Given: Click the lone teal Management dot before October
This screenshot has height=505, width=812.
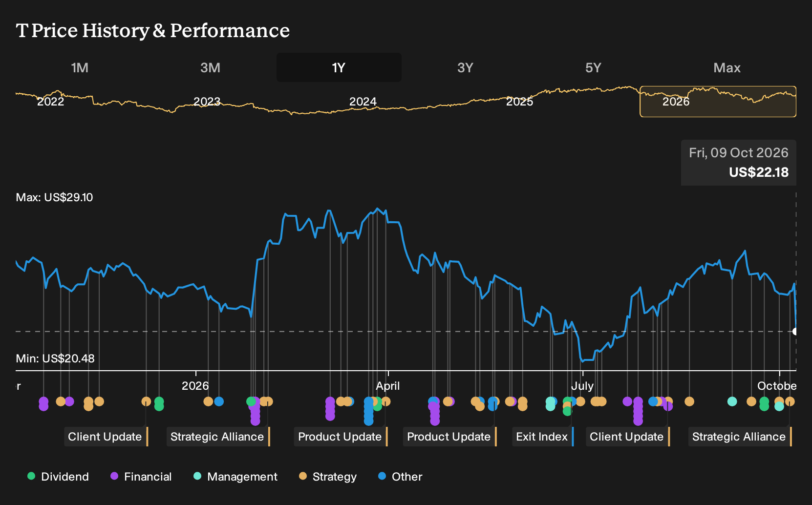Looking at the screenshot, I should click(732, 401).
